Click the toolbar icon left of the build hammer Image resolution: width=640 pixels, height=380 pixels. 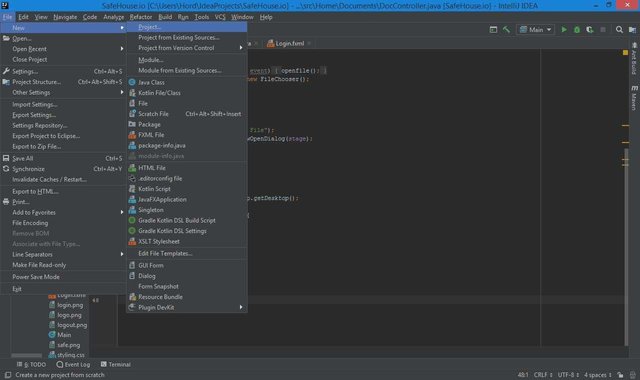(493, 29)
